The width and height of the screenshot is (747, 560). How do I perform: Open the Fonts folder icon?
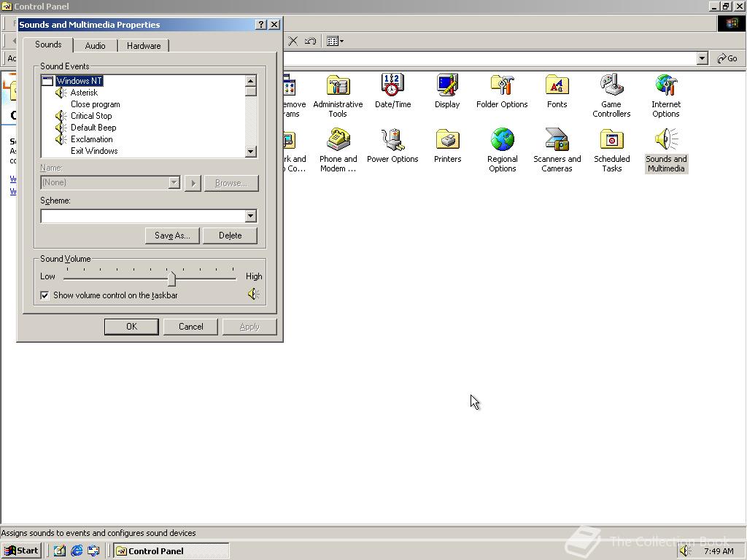557,91
